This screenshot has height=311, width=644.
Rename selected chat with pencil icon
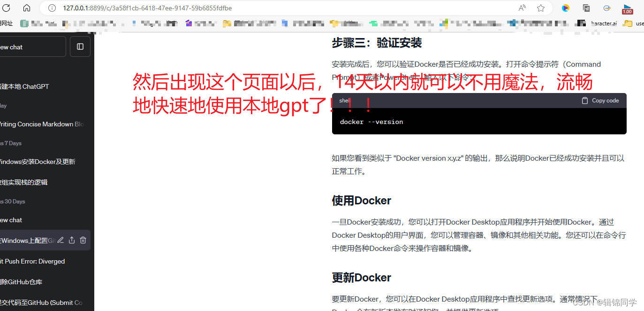click(61, 240)
